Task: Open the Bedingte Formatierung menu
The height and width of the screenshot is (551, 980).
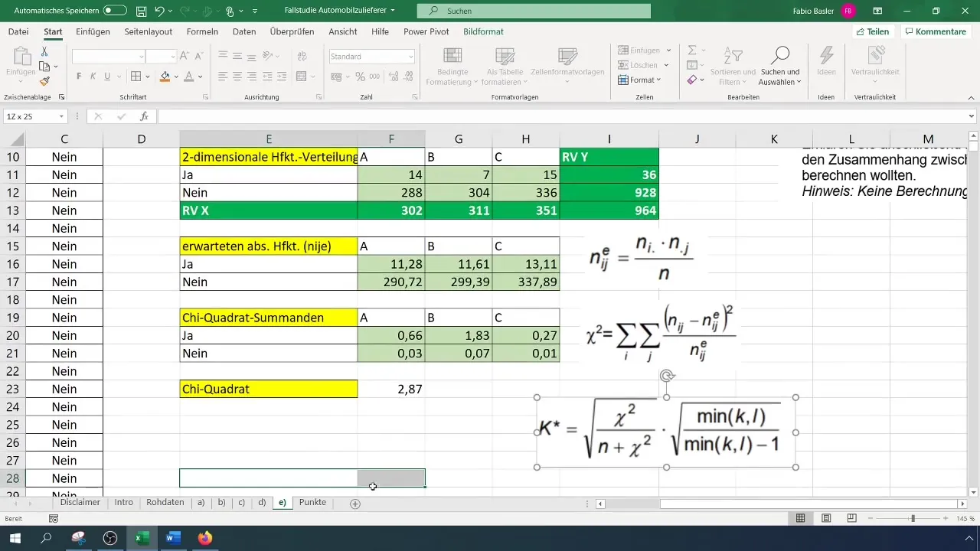Action: [452, 67]
